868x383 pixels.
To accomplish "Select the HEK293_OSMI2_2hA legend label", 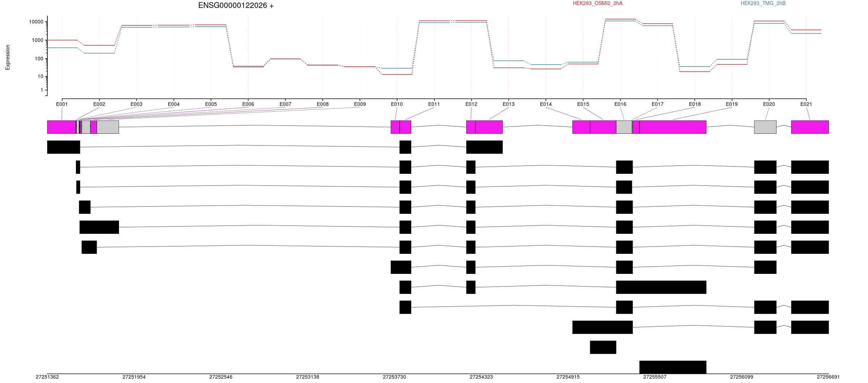I will point(597,3).
